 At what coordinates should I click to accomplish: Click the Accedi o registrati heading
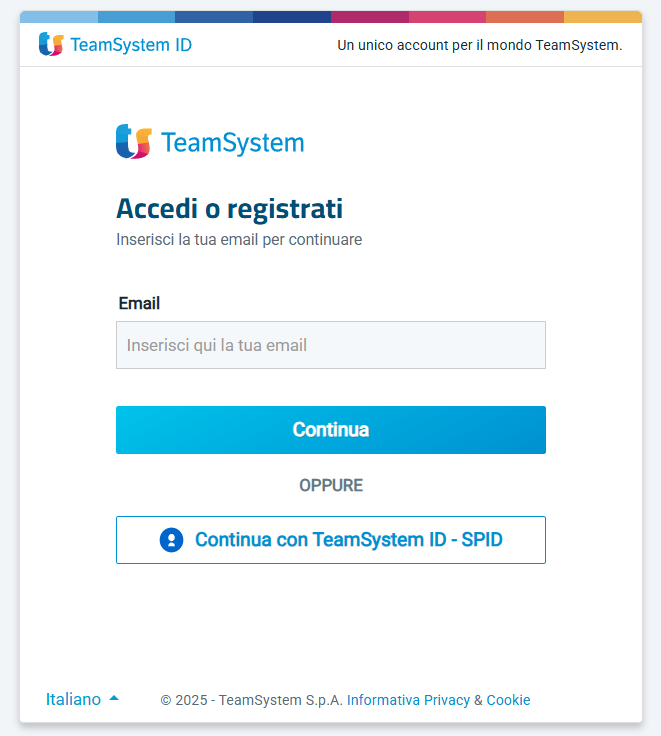(229, 209)
